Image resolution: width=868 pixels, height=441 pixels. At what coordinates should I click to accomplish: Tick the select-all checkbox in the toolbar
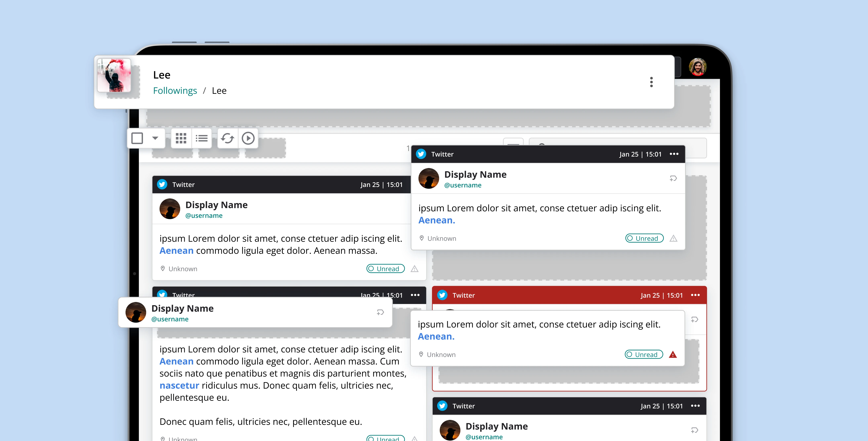point(137,138)
